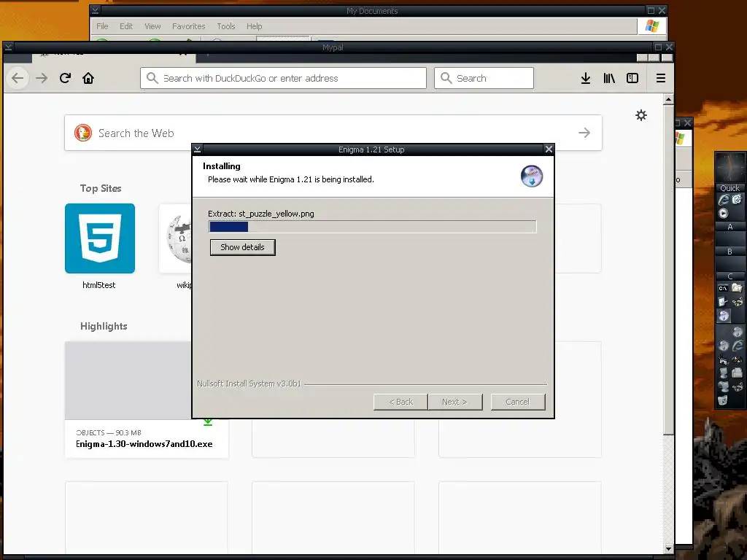The image size is (747, 560).
Task: Launch media player from Quick dock section
Action: [x=724, y=214]
